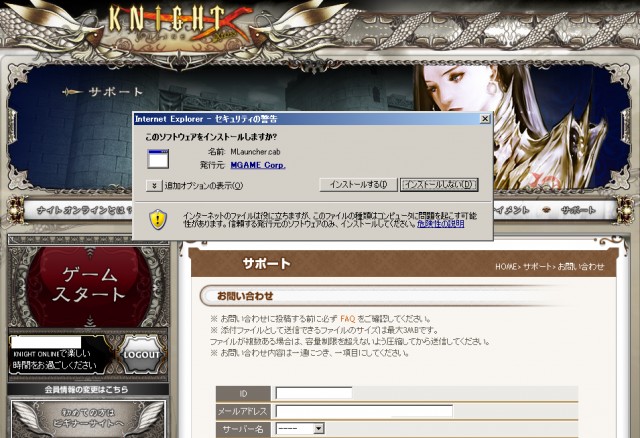Image resolution: width=640 pixels, height=438 pixels.
Task: Open ナイトオンラインとは menu item
Action: [x=85, y=210]
